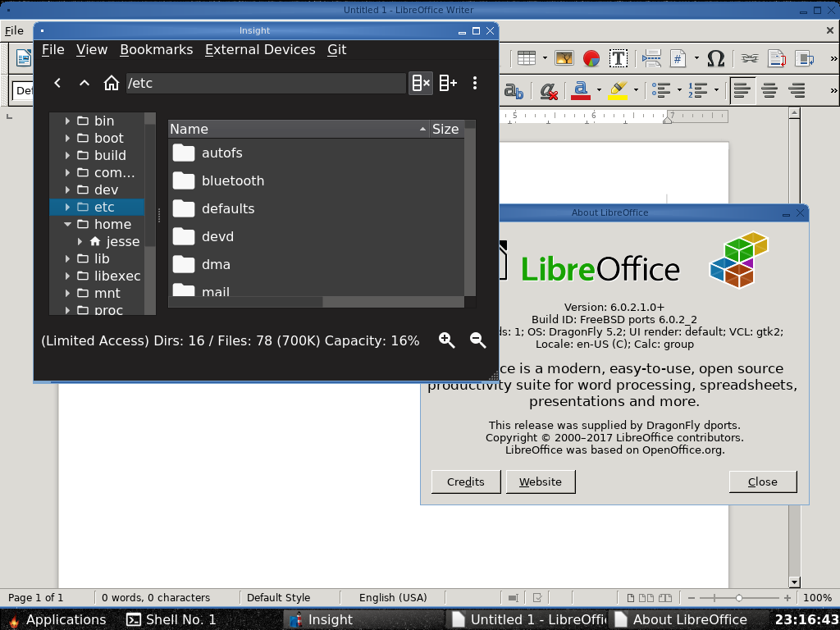
Task: Apply red font color in Writer
Action: 581,90
